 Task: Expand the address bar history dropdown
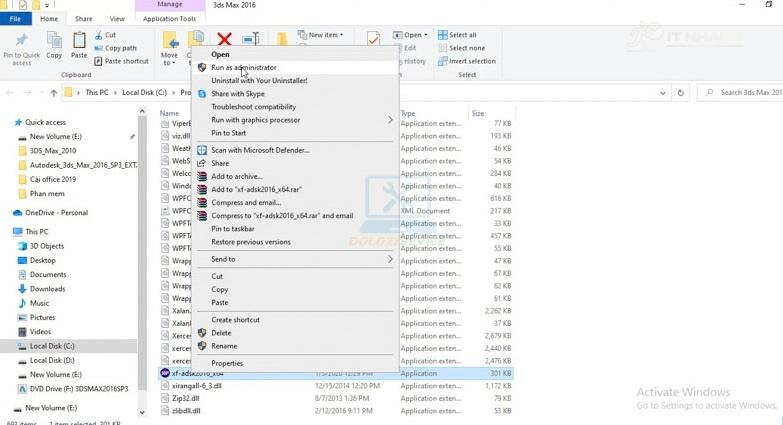(x=663, y=93)
